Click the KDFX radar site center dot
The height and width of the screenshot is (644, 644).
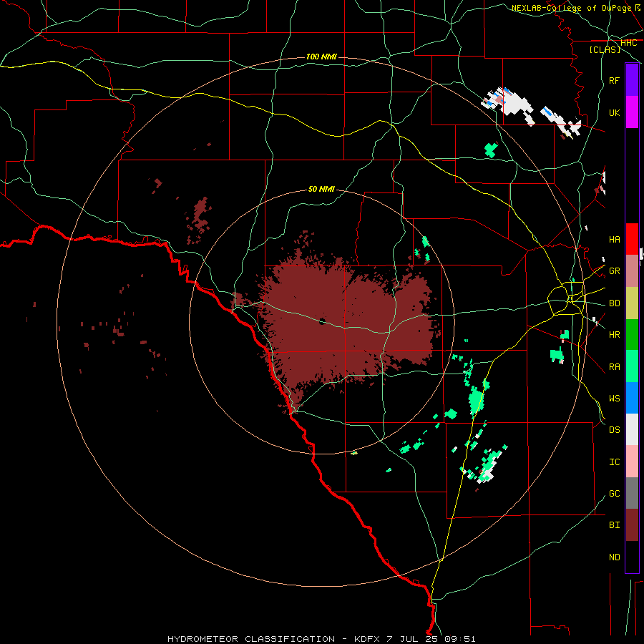click(322, 321)
